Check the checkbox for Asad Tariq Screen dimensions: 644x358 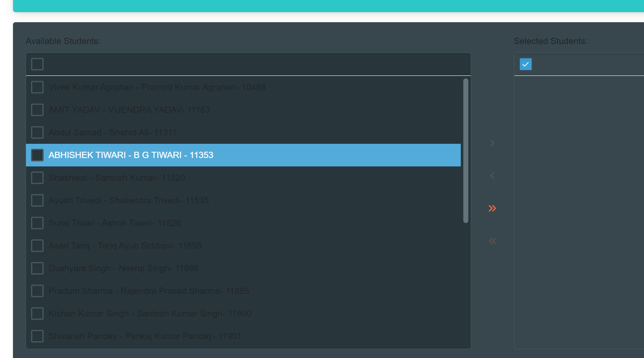pyautogui.click(x=37, y=245)
